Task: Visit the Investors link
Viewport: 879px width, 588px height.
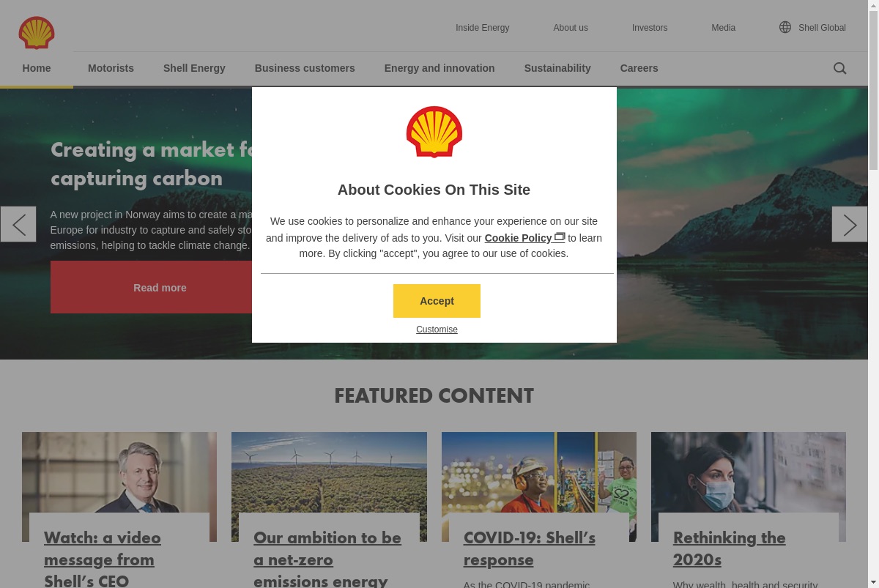Action: click(x=650, y=28)
